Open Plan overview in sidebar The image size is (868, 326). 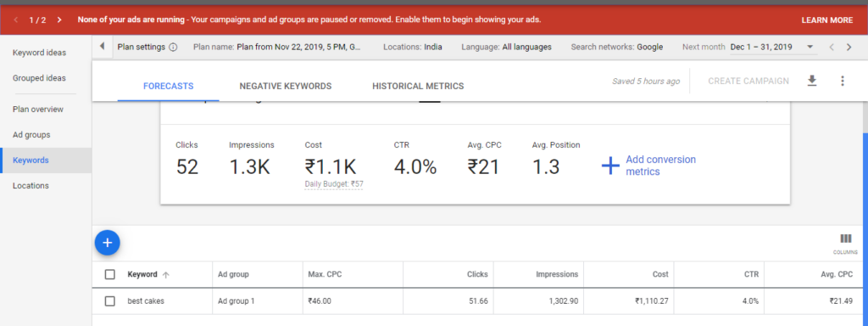pos(38,110)
